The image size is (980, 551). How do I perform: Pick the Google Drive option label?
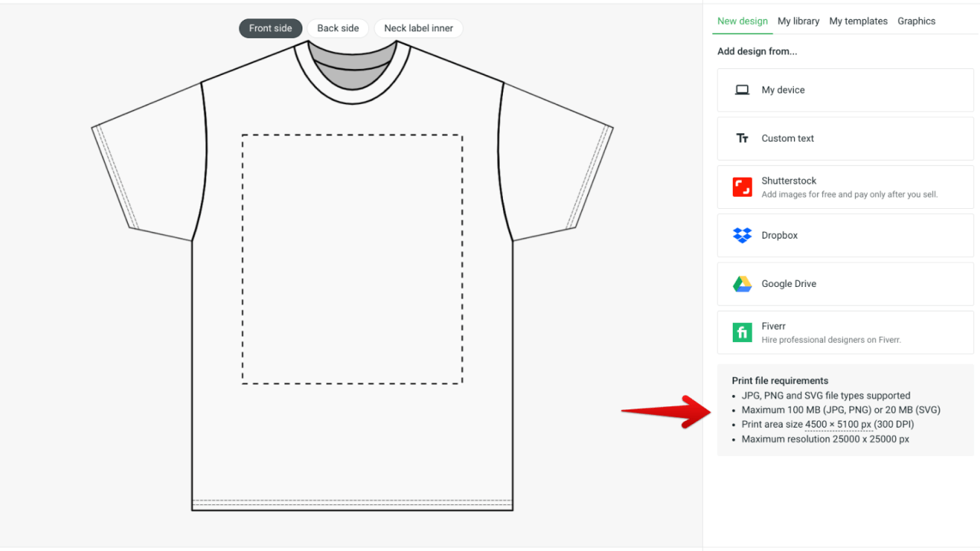click(x=789, y=284)
